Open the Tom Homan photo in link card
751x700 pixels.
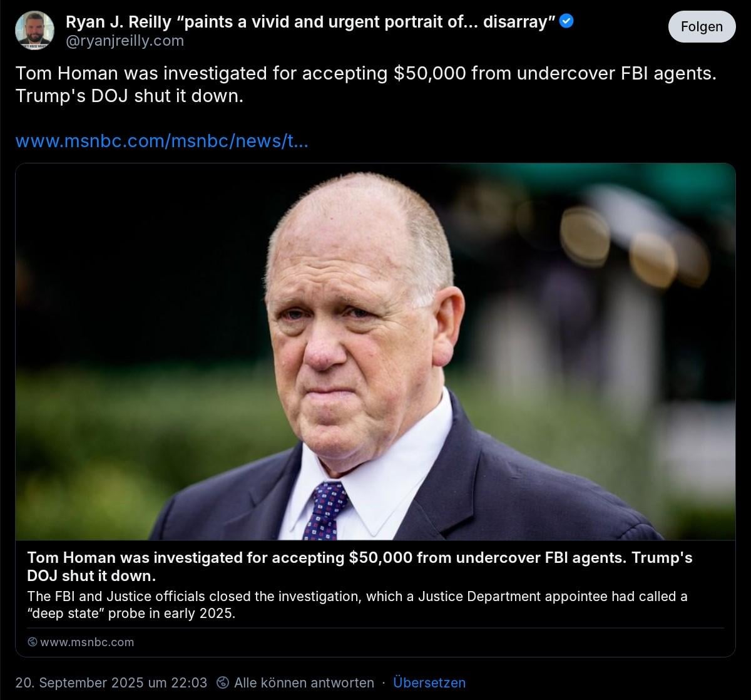pyautogui.click(x=375, y=352)
